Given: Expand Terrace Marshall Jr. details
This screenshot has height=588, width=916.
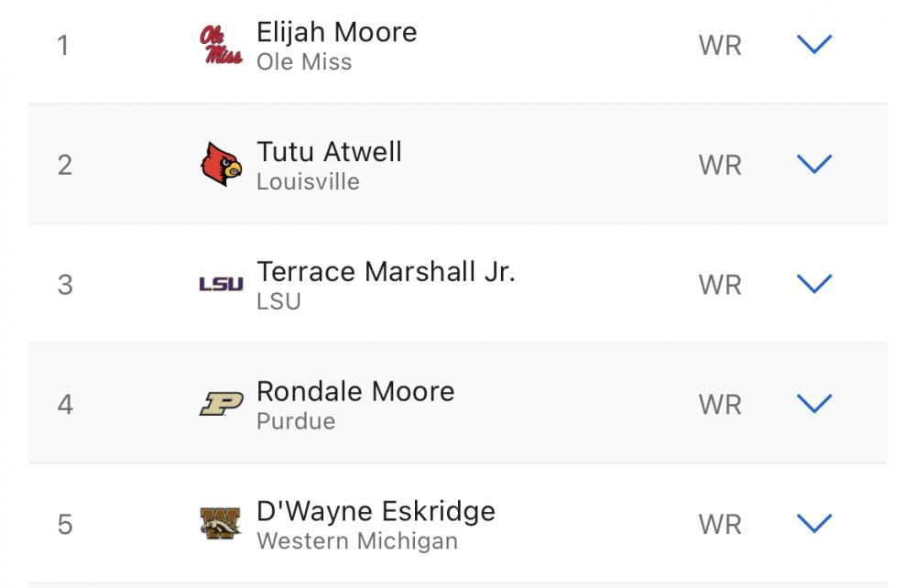Looking at the screenshot, I should 814,284.
